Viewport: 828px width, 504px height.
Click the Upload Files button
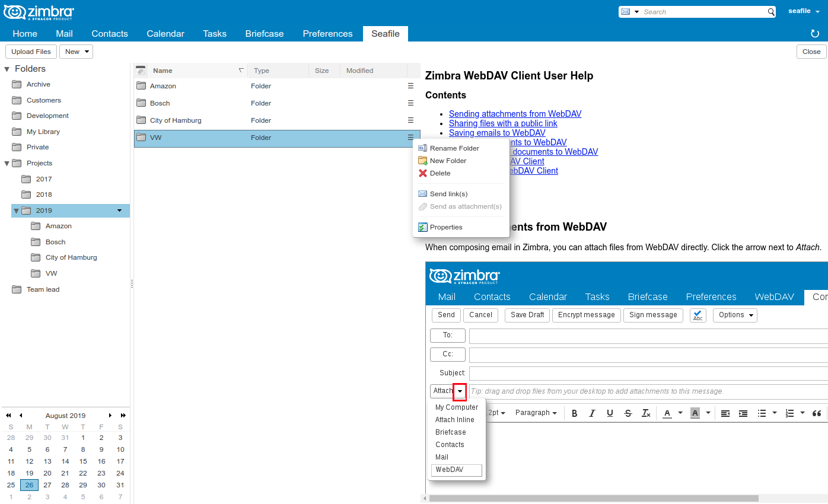(x=31, y=52)
